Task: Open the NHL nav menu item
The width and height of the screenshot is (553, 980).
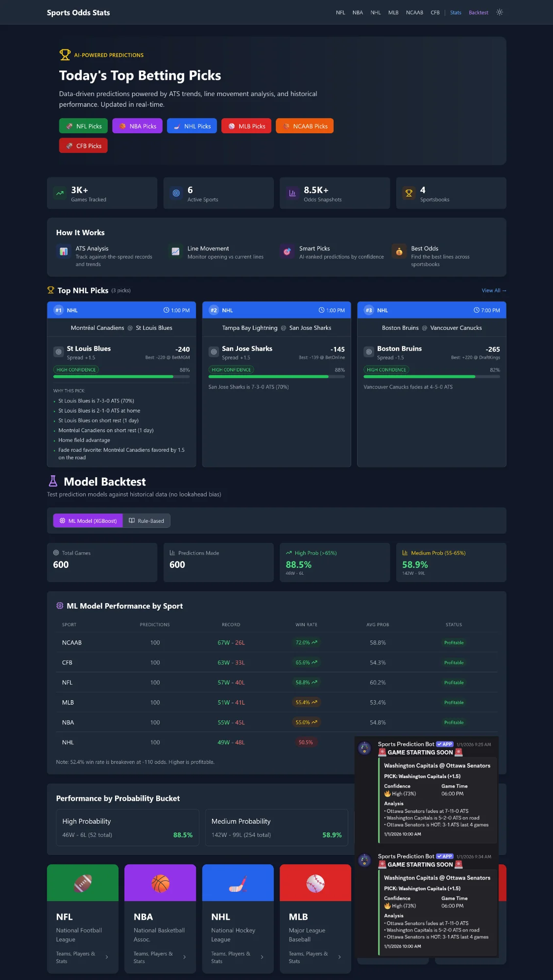Action: point(375,13)
